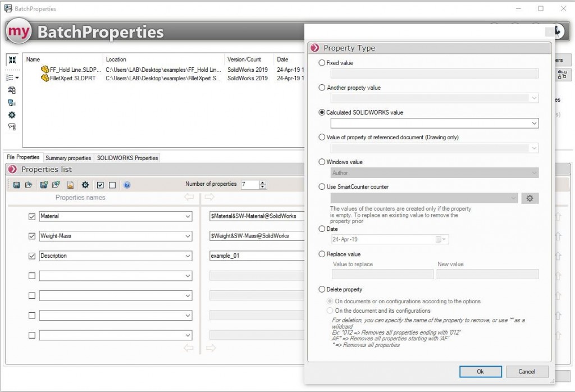Viewport: 575px width, 392px height.
Task: Uncheck the Material property checkbox
Action: click(x=32, y=217)
